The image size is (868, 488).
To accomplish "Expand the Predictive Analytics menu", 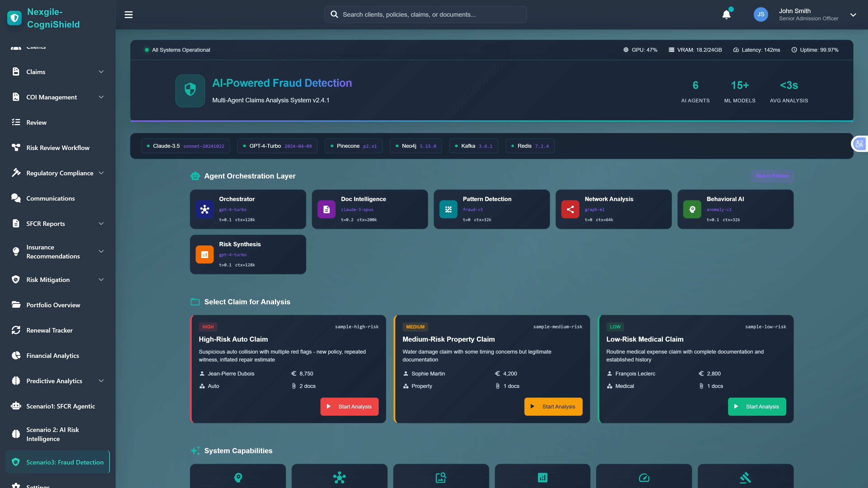I will [x=101, y=380].
